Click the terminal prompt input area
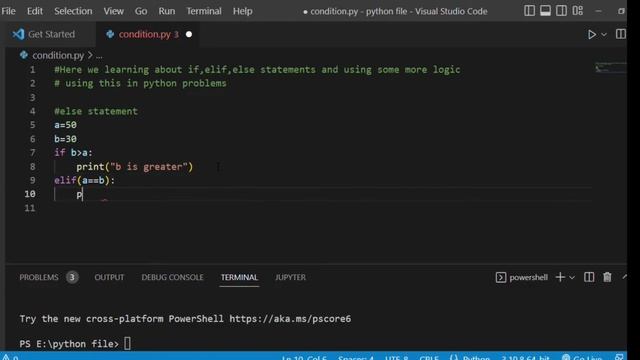This screenshot has height=360, width=640. [127, 344]
